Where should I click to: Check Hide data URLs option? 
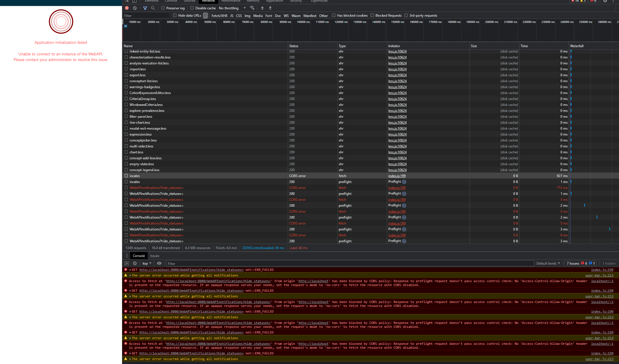175,16
